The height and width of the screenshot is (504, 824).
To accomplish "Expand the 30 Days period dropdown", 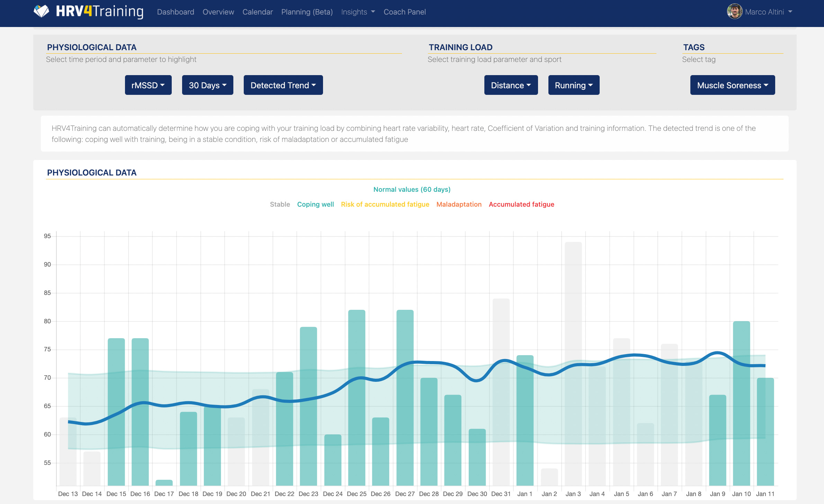I will (x=207, y=85).
